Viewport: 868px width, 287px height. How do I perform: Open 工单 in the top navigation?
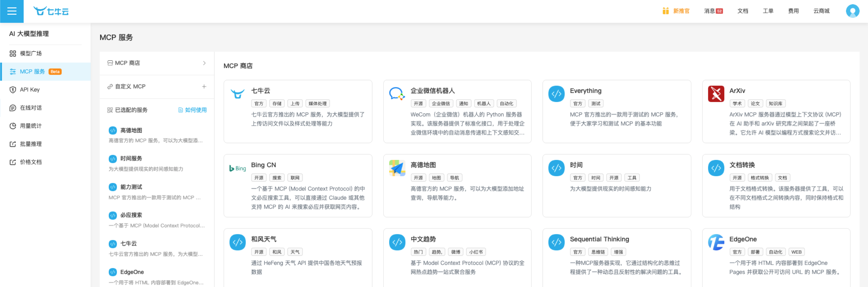[768, 11]
